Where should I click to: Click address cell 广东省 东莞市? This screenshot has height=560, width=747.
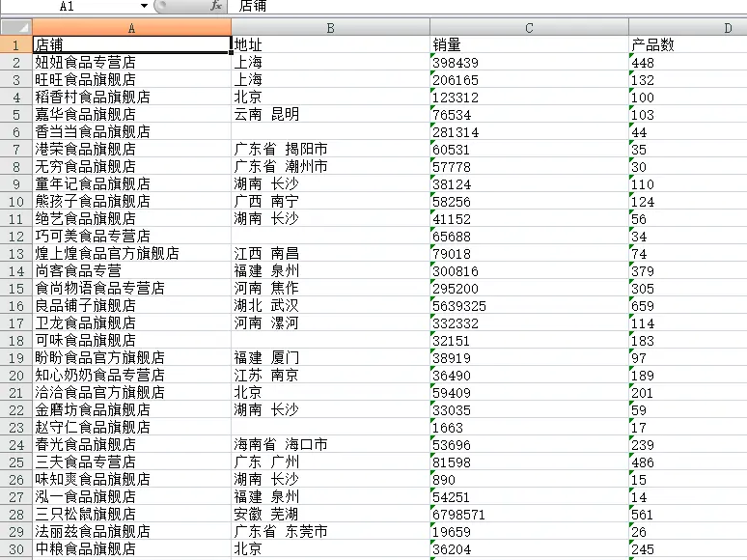click(x=331, y=531)
